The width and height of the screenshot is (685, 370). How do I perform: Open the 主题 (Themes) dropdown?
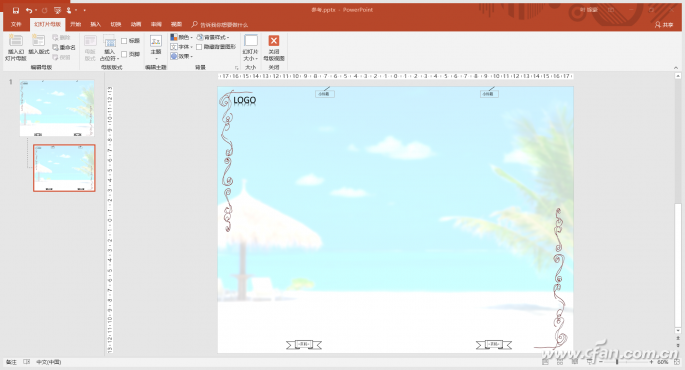156,48
